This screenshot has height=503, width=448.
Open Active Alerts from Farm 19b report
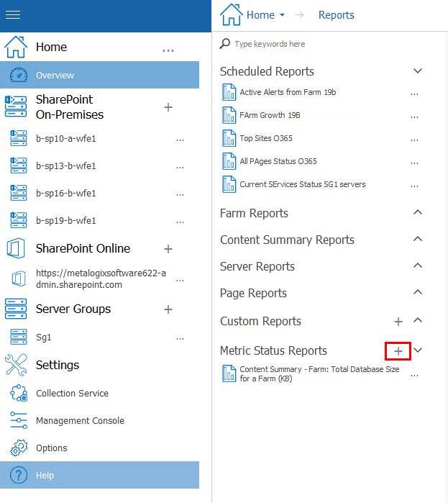288,92
